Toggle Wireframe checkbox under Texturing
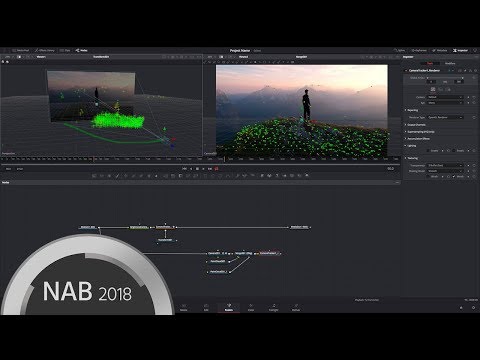The width and height of the screenshot is (480, 360). [x=428, y=176]
